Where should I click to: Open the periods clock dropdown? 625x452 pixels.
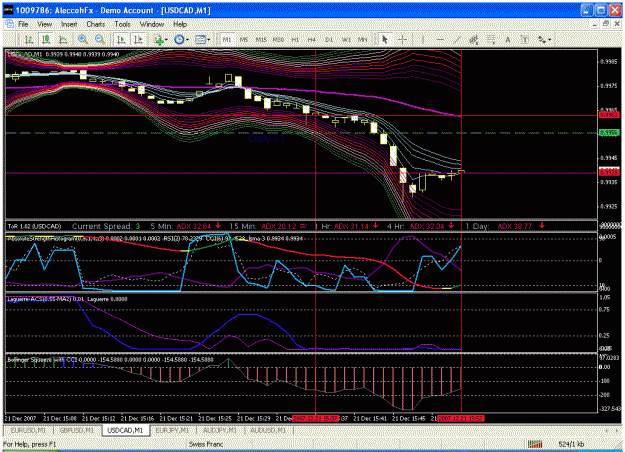coord(181,39)
